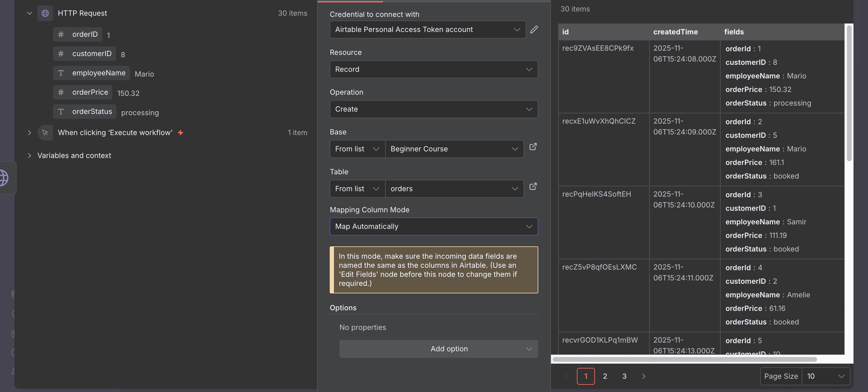Screen dimensions: 868x392
Task: Open the orders table dropdown
Action: (454, 189)
